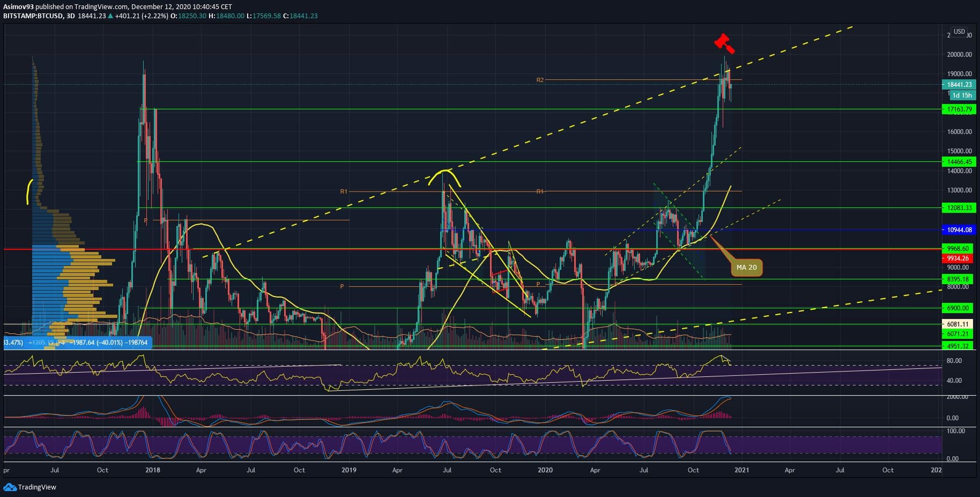The height and width of the screenshot is (497, 980).
Task: Click the TradingView text link at bottom
Action: [x=37, y=487]
